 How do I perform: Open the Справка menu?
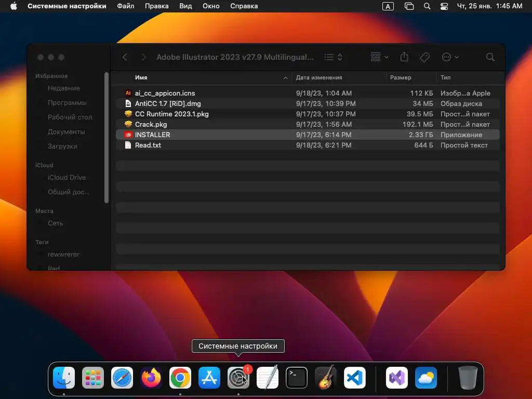(244, 6)
